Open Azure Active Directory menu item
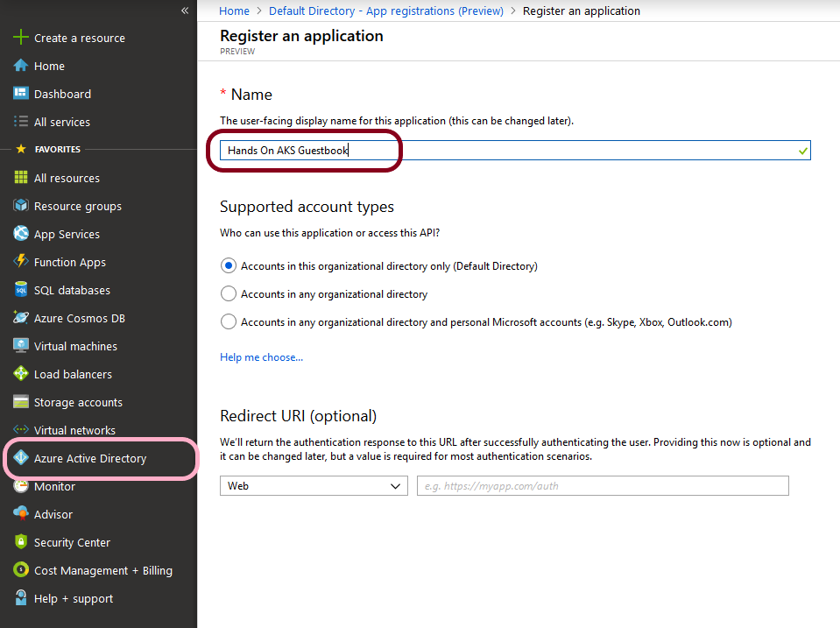The width and height of the screenshot is (840, 628). pos(90,459)
